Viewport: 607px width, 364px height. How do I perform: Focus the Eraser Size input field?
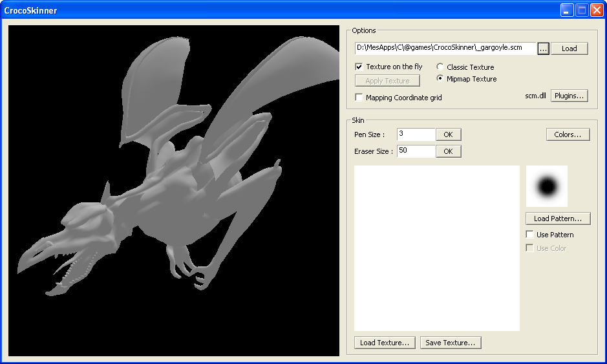pos(416,151)
